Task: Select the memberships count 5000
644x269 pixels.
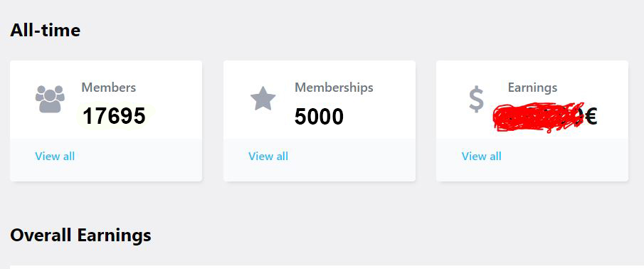Action: [319, 117]
